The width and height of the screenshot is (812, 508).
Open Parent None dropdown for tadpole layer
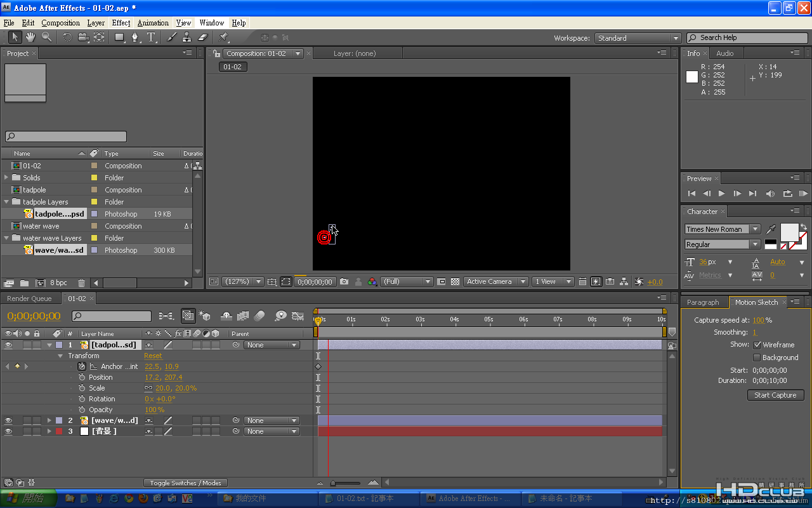(273, 345)
